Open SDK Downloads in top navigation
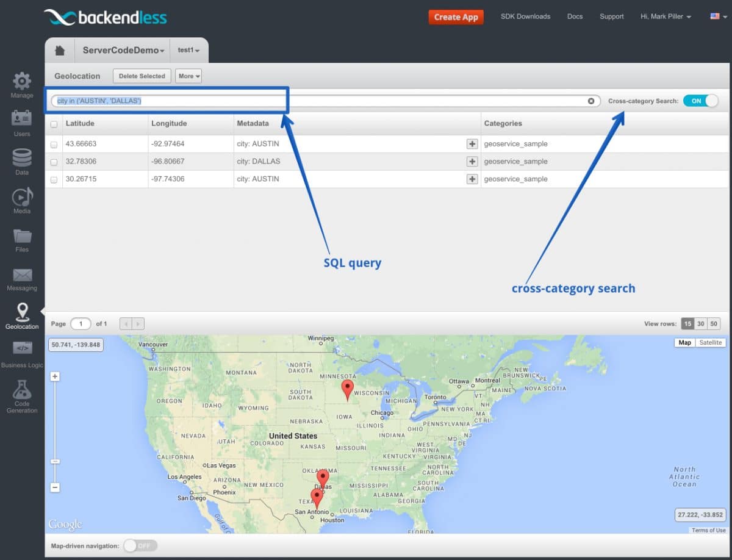This screenshot has height=560, width=732. click(525, 16)
